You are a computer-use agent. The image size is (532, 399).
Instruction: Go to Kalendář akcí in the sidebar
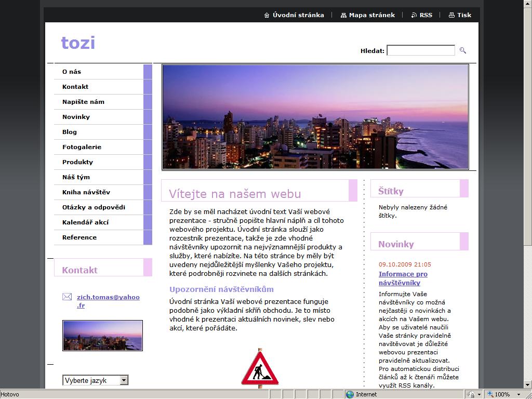point(85,222)
